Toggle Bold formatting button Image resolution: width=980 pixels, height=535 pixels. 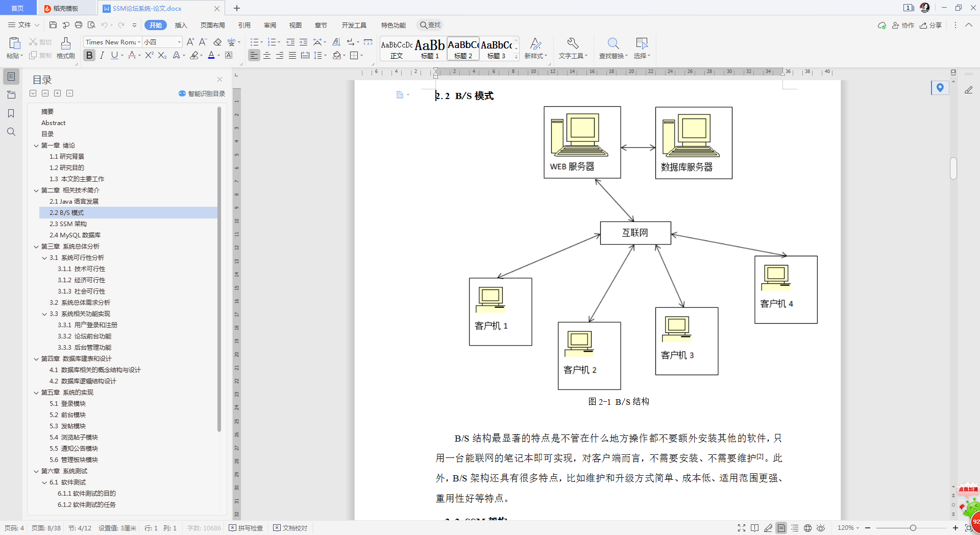coord(90,55)
